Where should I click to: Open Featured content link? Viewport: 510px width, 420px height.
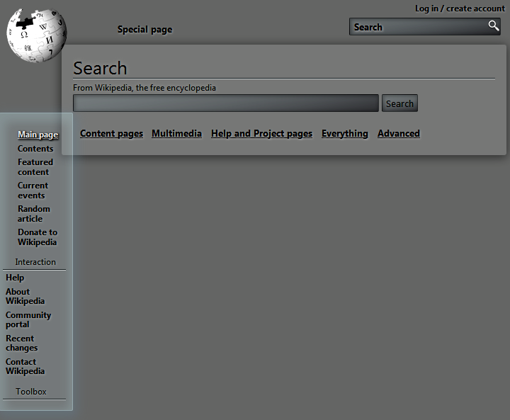pyautogui.click(x=35, y=167)
